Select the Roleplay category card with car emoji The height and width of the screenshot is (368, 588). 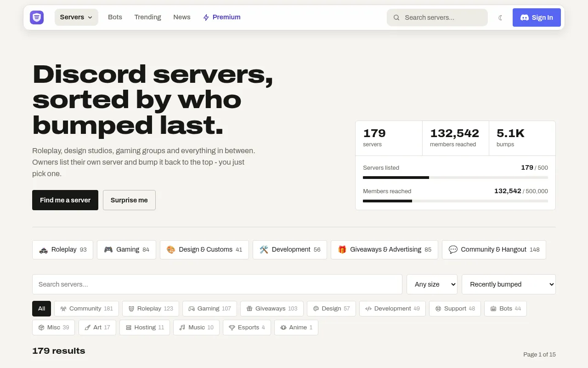(x=62, y=250)
